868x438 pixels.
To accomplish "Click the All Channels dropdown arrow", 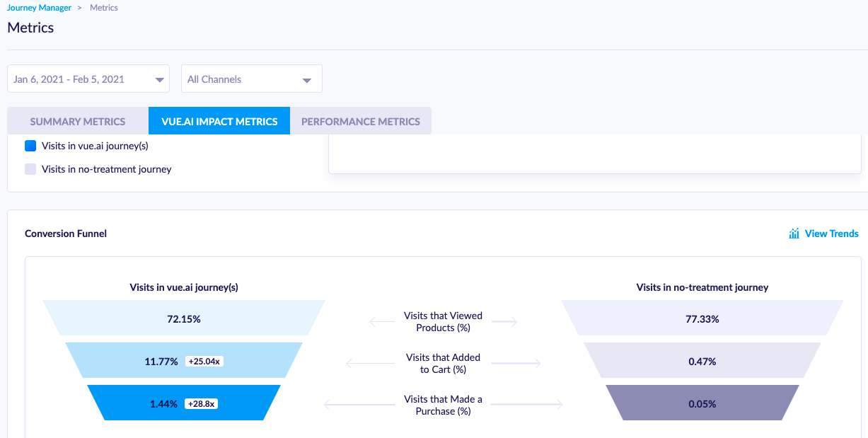I will tap(307, 80).
